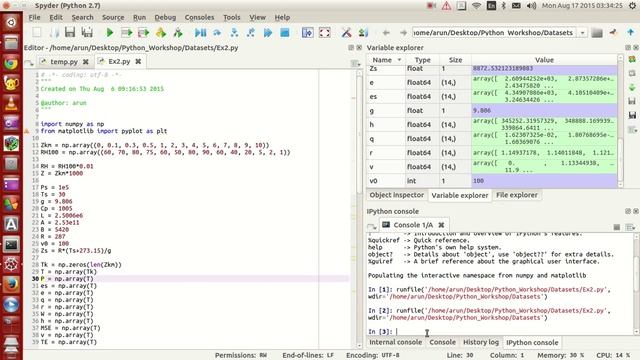This screenshot has height=360, width=640.
Task: Toggle fullscreen mode toolbar icon
Action: pos(324,32)
